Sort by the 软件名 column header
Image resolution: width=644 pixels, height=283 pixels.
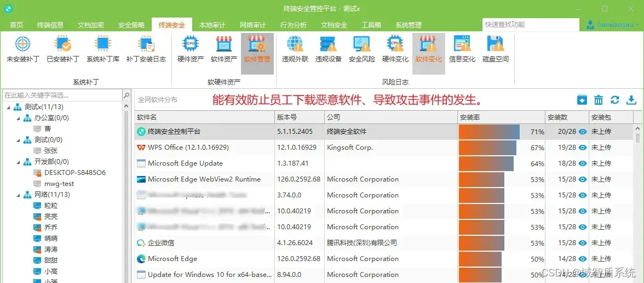click(x=205, y=117)
